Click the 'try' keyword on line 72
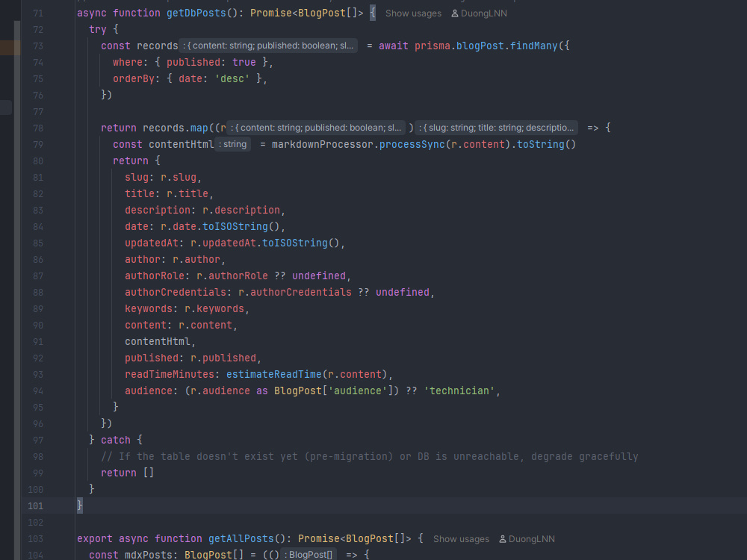This screenshot has height=560, width=747. (x=98, y=29)
